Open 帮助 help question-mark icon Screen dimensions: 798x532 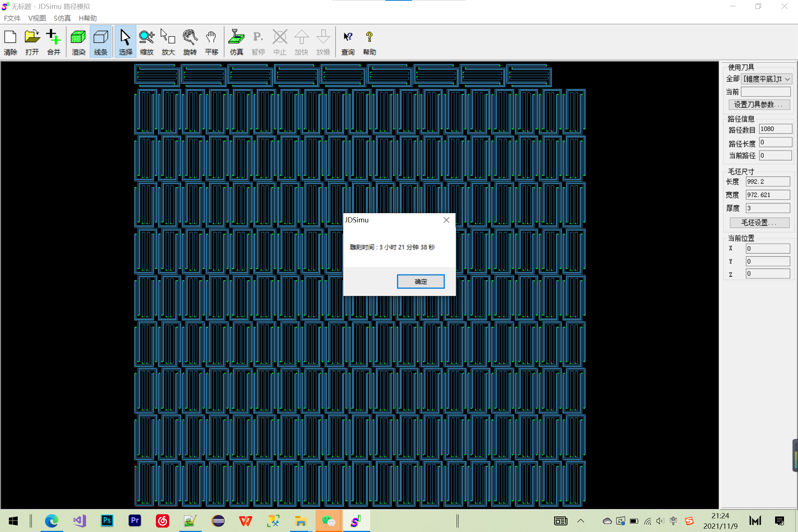pos(369,42)
